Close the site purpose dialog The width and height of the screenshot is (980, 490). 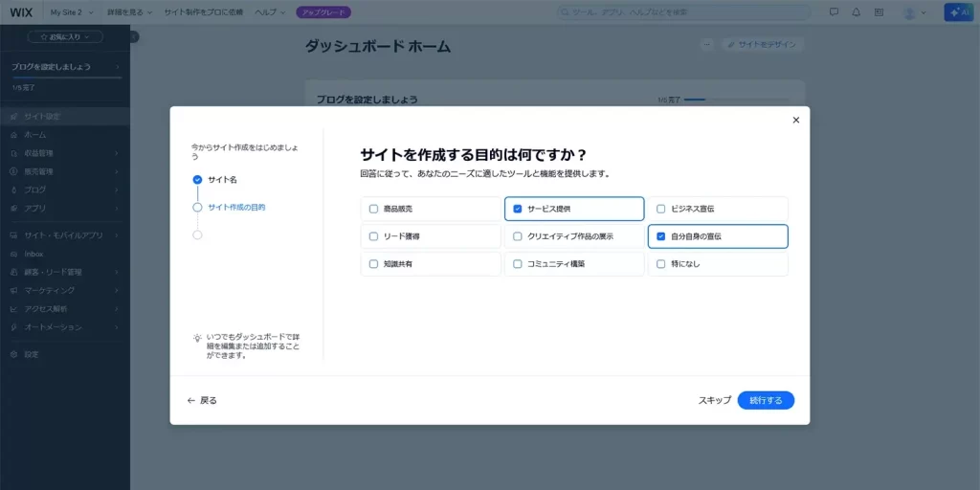pos(795,120)
